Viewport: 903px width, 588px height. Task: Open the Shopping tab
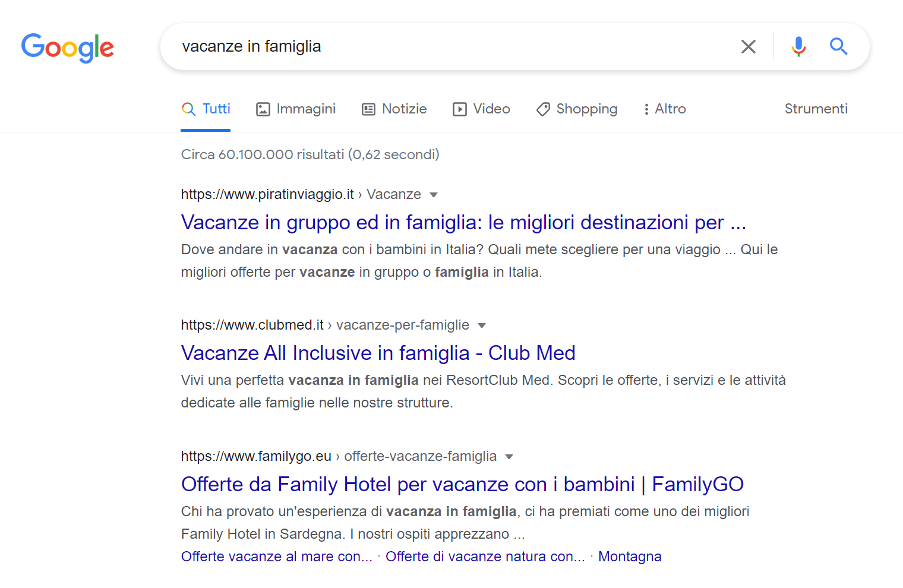click(576, 109)
